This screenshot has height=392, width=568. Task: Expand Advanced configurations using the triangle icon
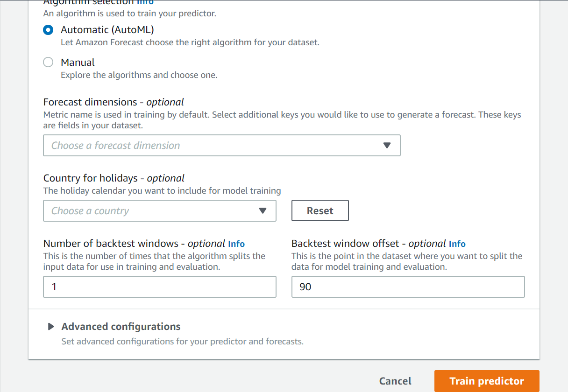(51, 327)
